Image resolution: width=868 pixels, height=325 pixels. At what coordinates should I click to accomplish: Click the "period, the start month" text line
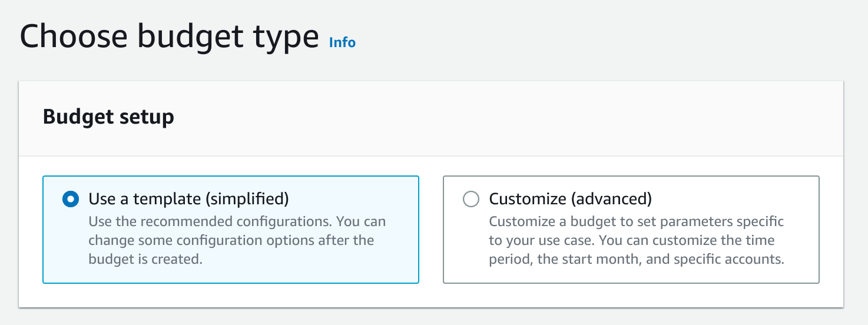[636, 259]
